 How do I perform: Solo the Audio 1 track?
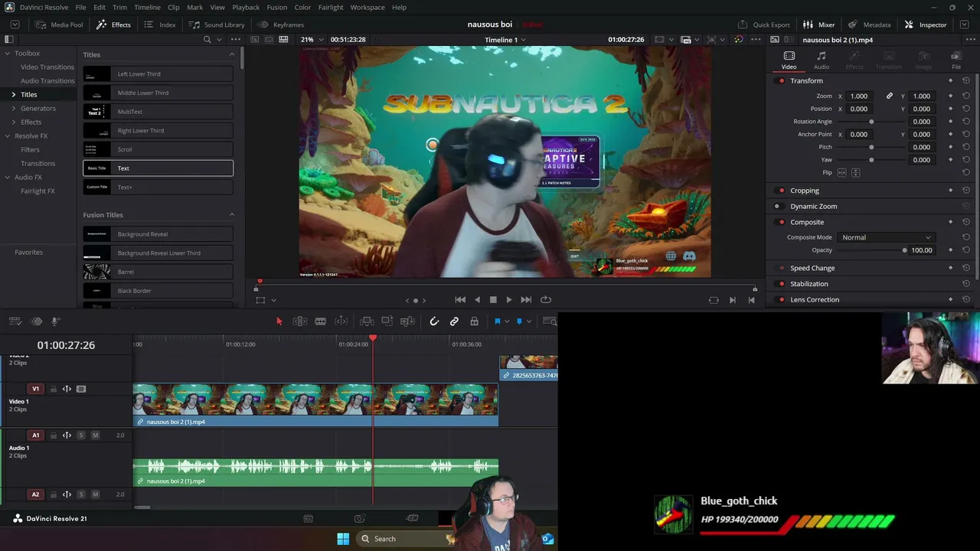tap(81, 435)
